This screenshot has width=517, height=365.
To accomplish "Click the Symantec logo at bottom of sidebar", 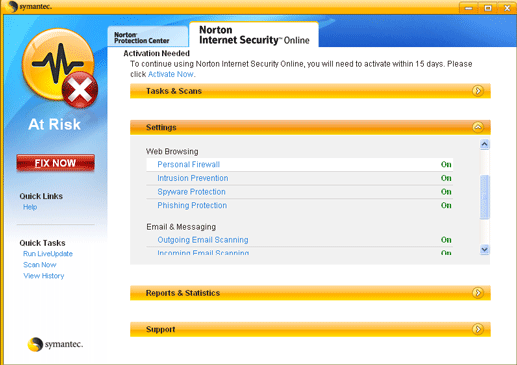I will pyautogui.click(x=55, y=344).
